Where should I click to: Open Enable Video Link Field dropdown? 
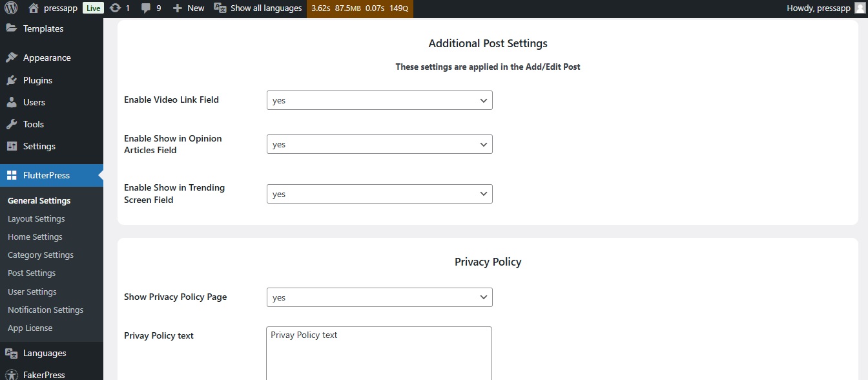tap(380, 100)
